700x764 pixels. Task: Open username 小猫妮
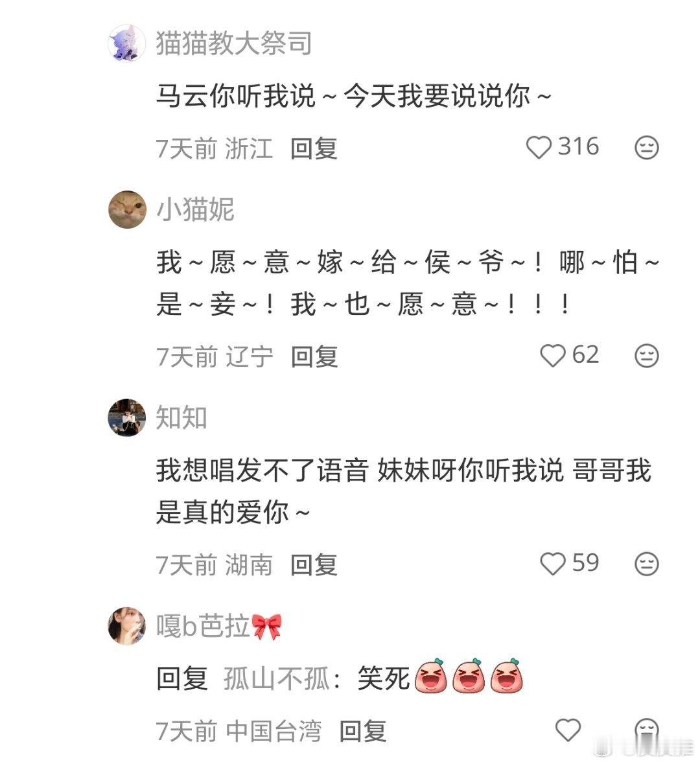[195, 209]
